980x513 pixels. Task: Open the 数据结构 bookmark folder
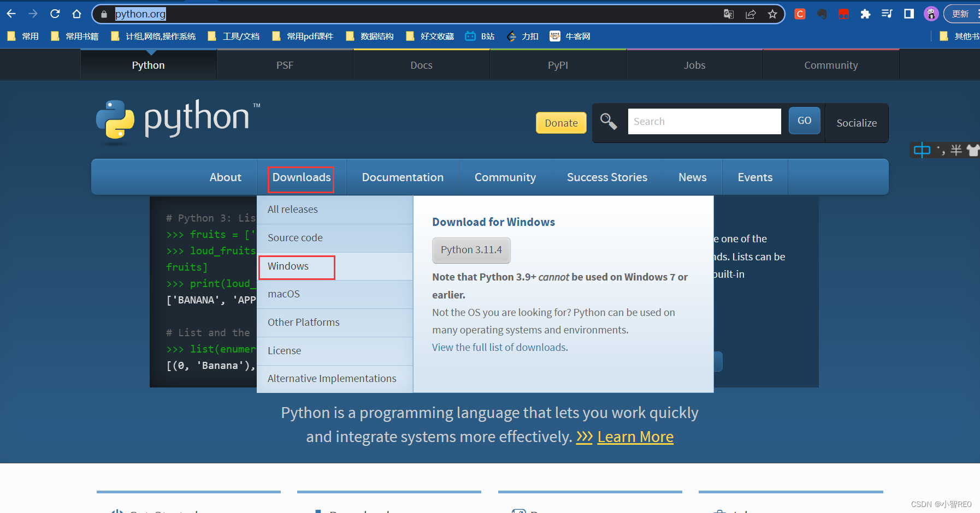pos(370,36)
